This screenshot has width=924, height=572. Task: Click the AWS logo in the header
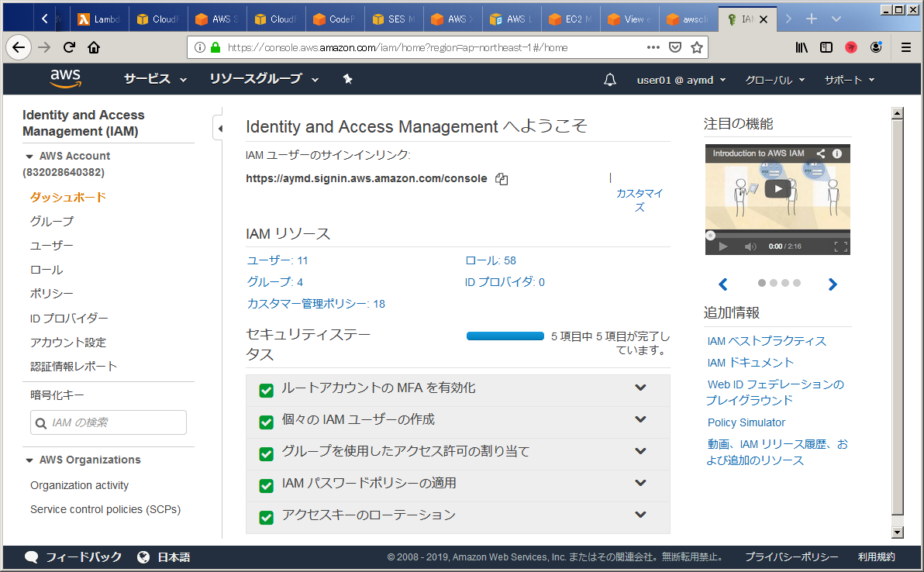point(65,78)
